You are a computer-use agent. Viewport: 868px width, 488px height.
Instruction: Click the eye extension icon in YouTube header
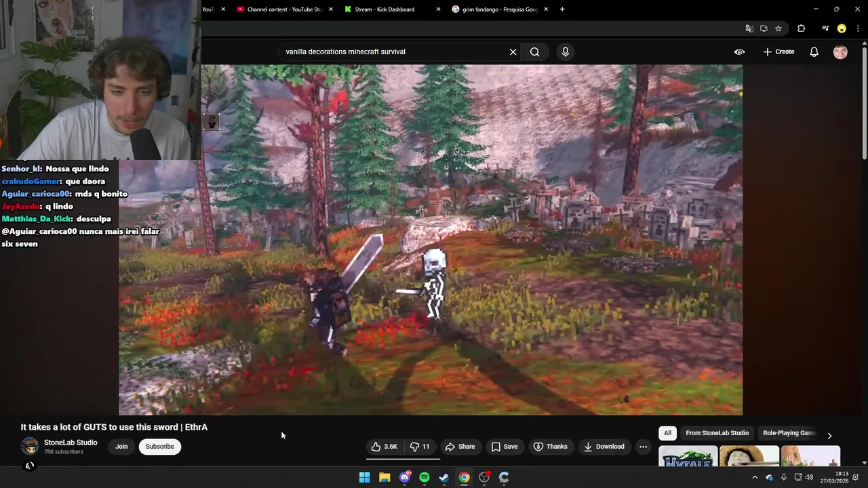pyautogui.click(x=739, y=52)
